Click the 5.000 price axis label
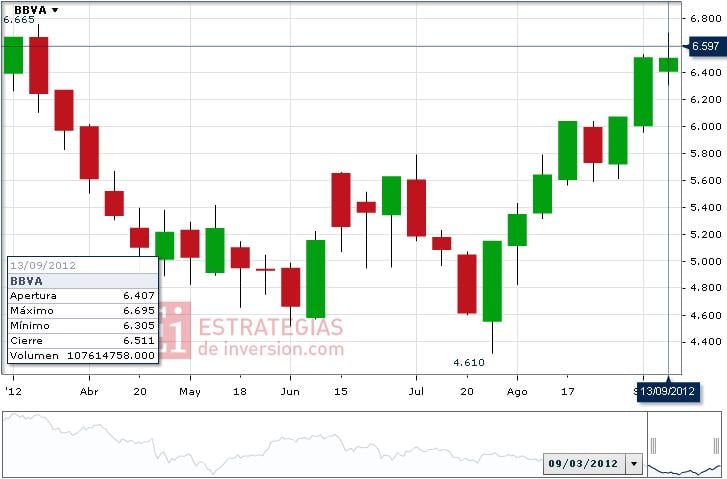Image resolution: width=727 pixels, height=479 pixels. (x=706, y=261)
